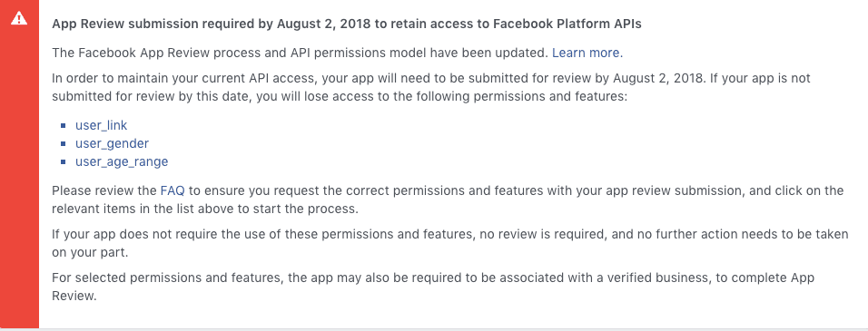Screen dimensions: 868x331
Task: Click the bullet beside user_gender
Action: [x=64, y=144]
